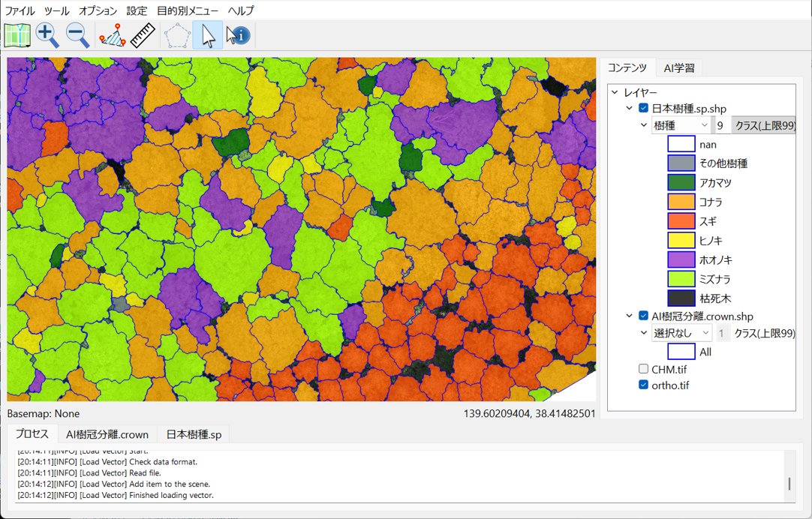Enable the CHM.tif layer checkbox
The width and height of the screenshot is (812, 519).
coord(643,369)
